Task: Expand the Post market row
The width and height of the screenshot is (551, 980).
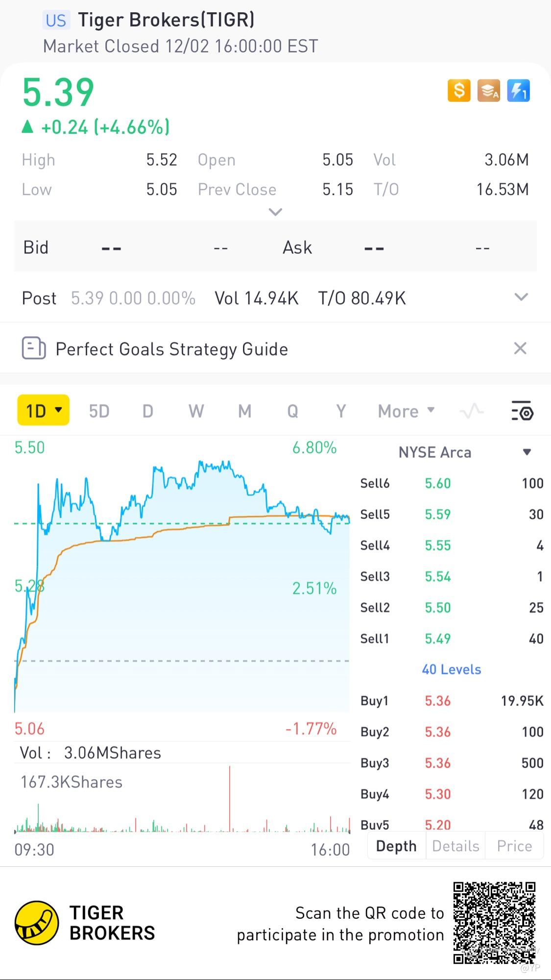Action: tap(521, 297)
